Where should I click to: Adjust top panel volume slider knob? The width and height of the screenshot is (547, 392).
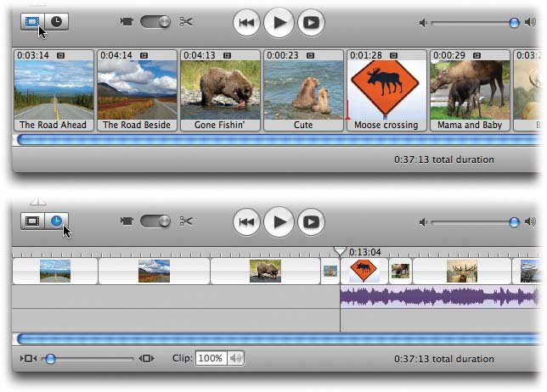pyautogui.click(x=514, y=23)
